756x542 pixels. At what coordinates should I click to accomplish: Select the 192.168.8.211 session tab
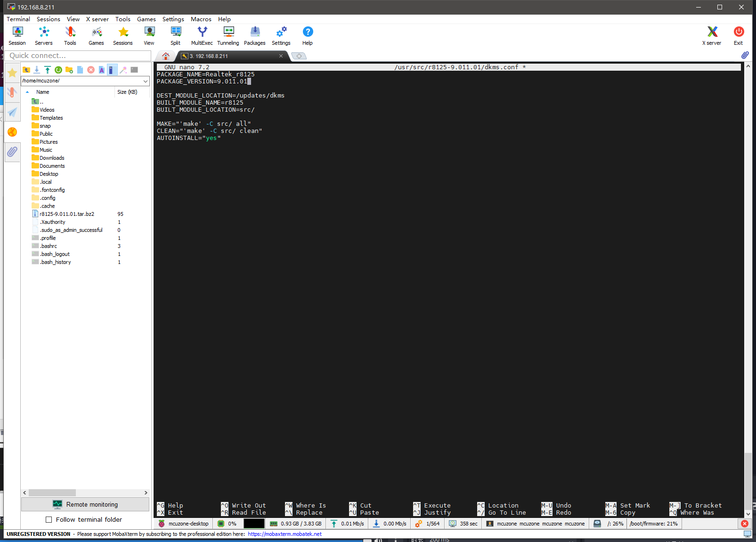(231, 56)
